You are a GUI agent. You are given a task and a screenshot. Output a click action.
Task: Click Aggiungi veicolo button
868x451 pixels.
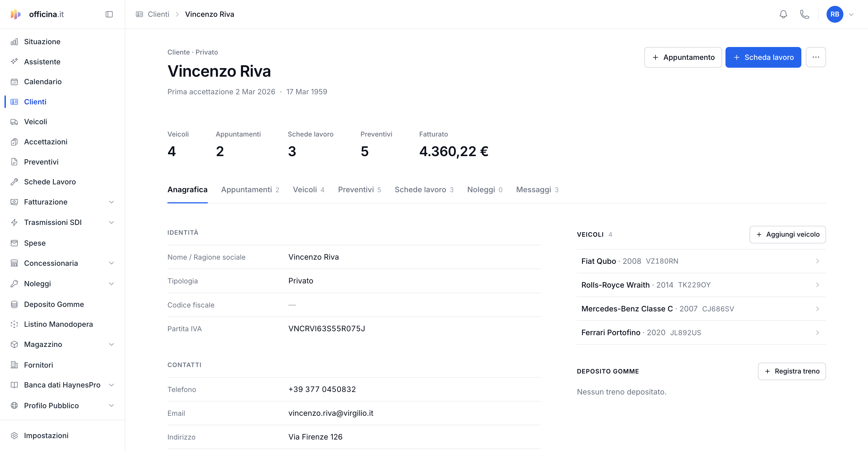pos(787,234)
